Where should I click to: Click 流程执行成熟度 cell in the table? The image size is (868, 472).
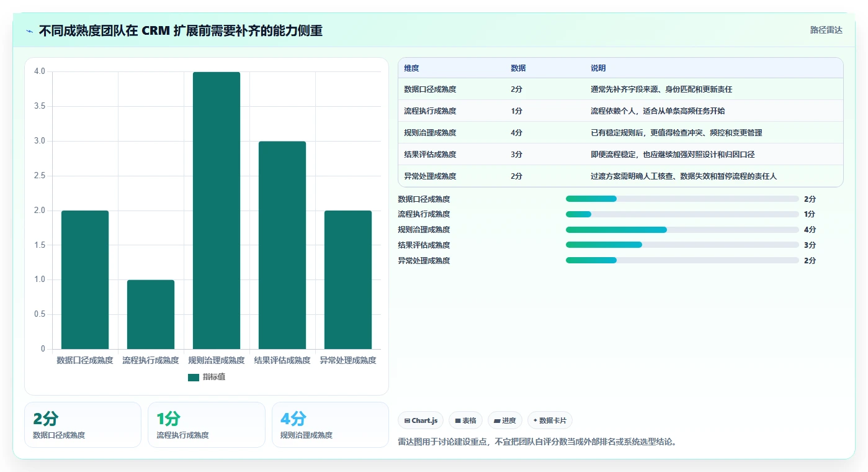click(430, 111)
